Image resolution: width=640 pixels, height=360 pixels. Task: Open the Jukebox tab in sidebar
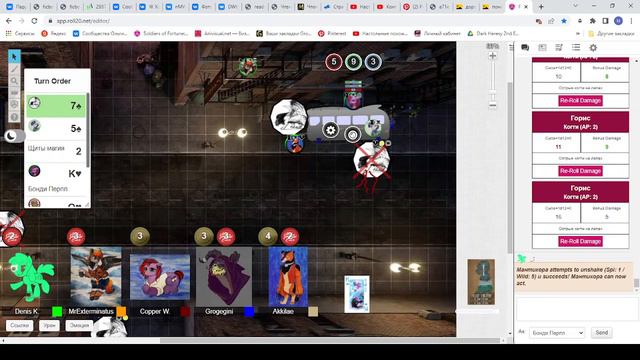tap(559, 48)
